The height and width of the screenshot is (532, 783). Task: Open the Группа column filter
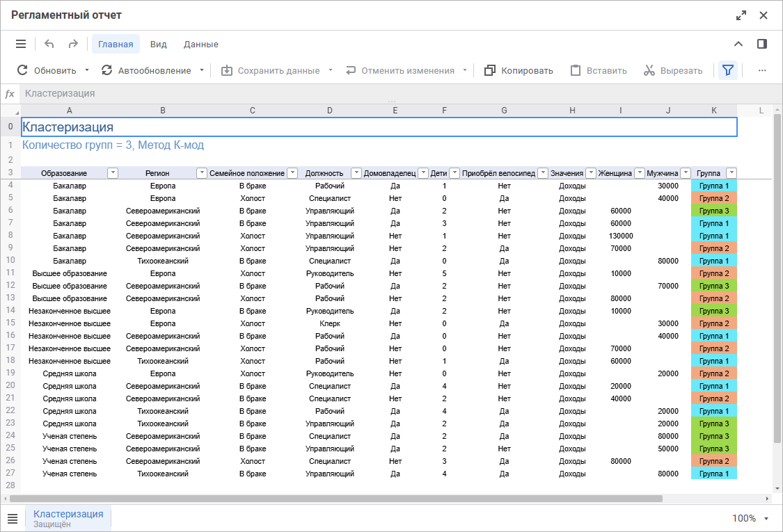click(x=731, y=173)
